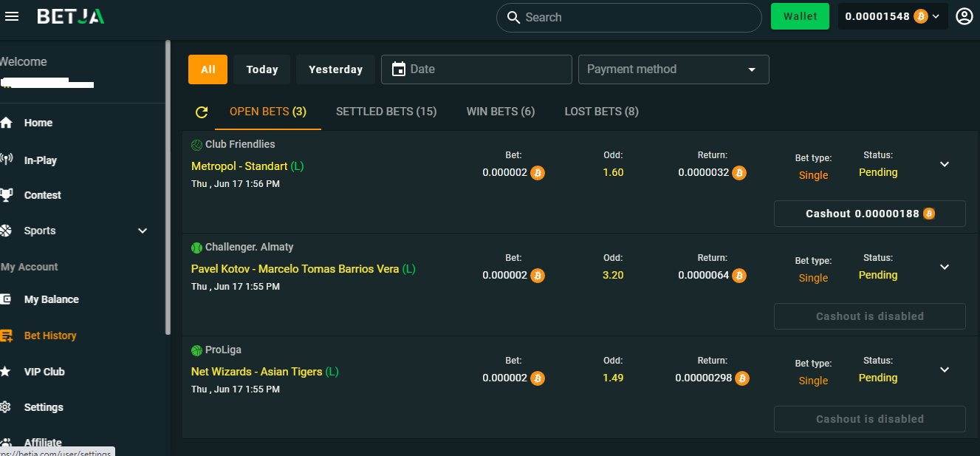Click the Bet History icon
This screenshot has width=980, height=456.
point(6,336)
